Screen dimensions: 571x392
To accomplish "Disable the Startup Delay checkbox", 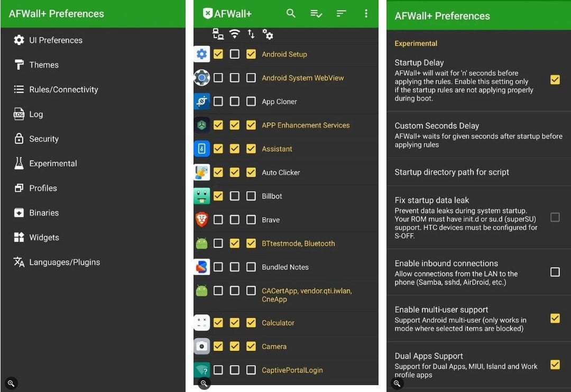I will 555,79.
